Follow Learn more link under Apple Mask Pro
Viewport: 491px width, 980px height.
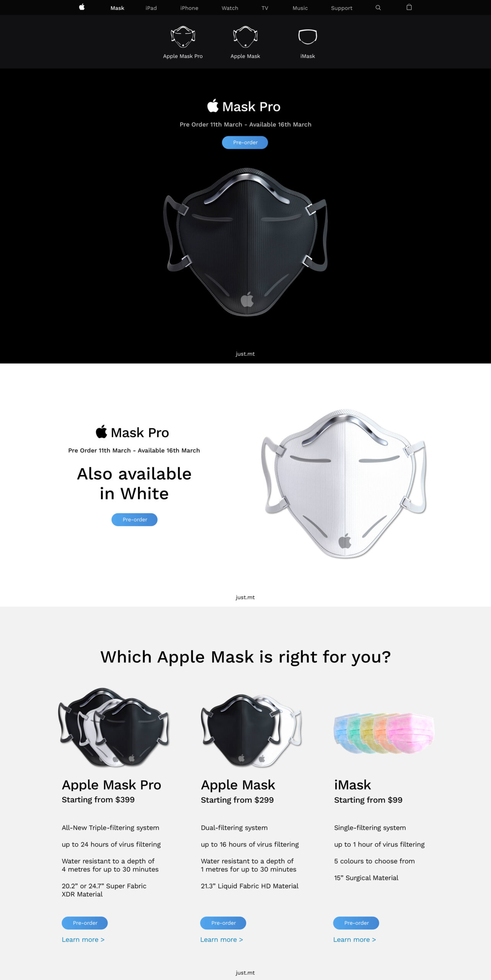point(83,940)
